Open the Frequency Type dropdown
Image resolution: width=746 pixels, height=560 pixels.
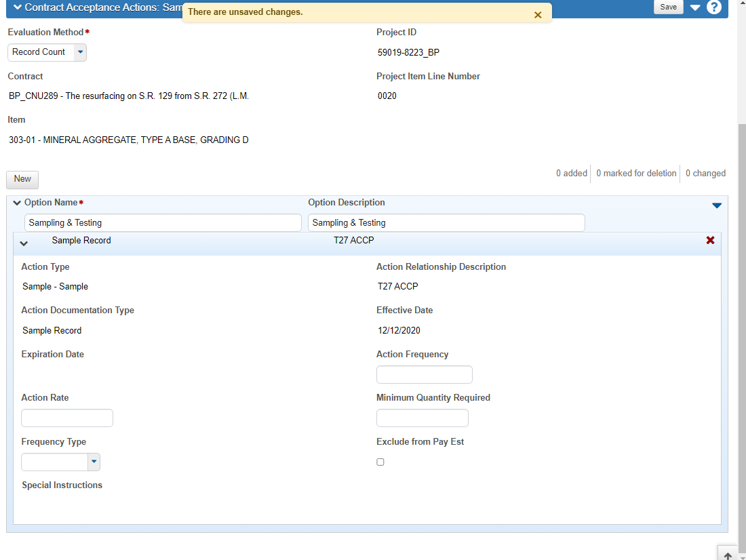click(x=94, y=462)
